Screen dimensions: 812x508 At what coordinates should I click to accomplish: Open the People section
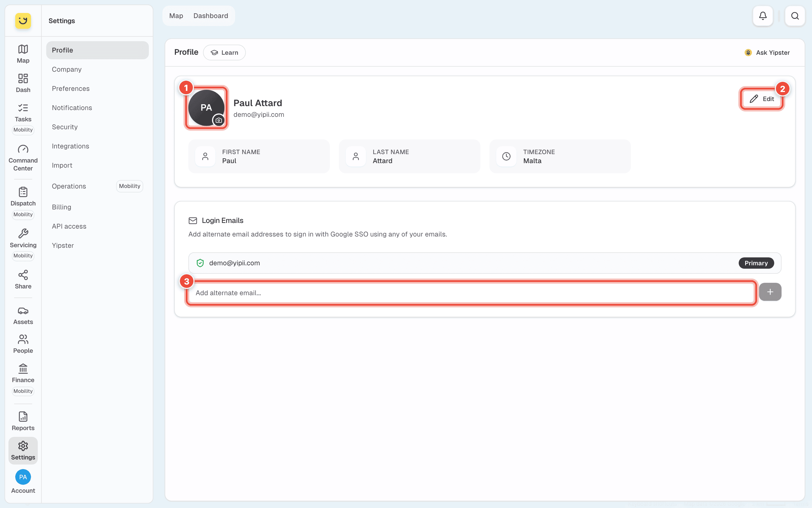(23, 344)
